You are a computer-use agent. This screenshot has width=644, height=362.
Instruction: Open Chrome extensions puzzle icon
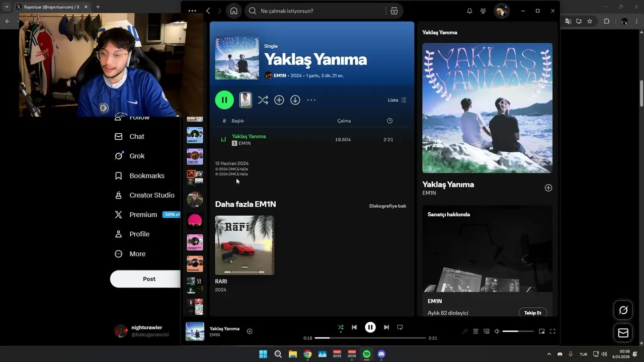(606, 21)
